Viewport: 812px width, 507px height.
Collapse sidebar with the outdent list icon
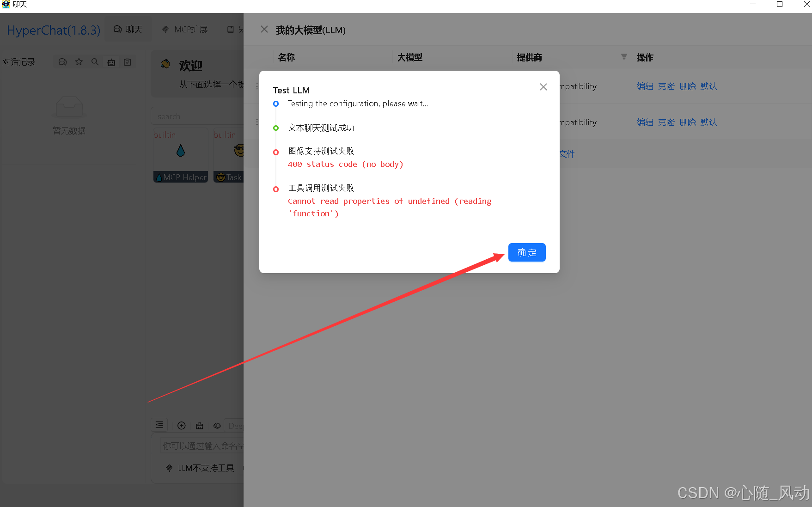(x=159, y=425)
